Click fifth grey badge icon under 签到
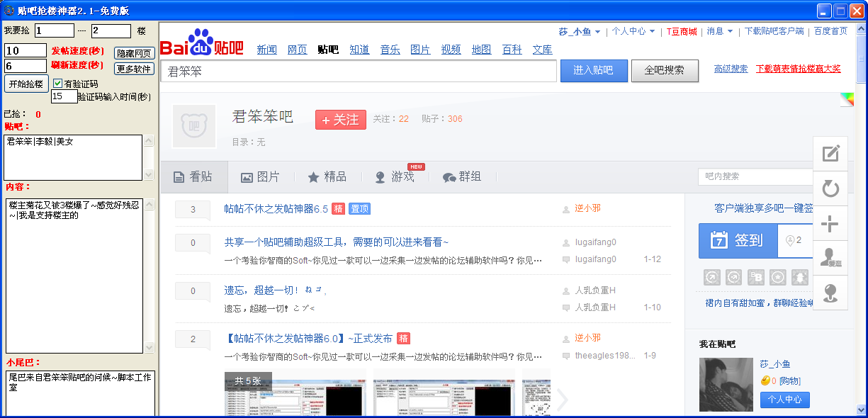The height and width of the screenshot is (418, 868). [x=800, y=277]
